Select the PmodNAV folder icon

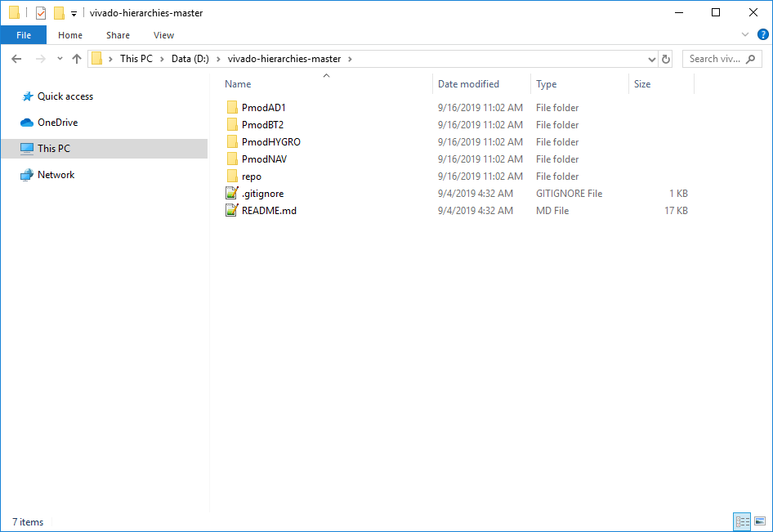click(232, 159)
